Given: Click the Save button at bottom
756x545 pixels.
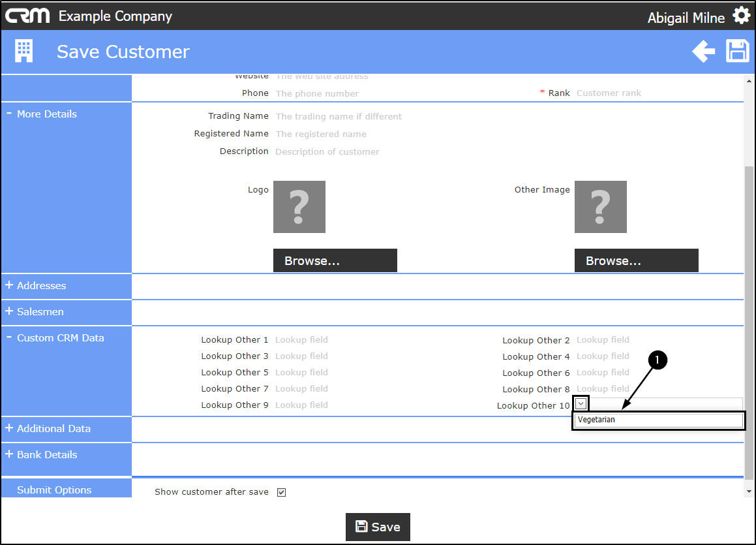Looking at the screenshot, I should (378, 527).
